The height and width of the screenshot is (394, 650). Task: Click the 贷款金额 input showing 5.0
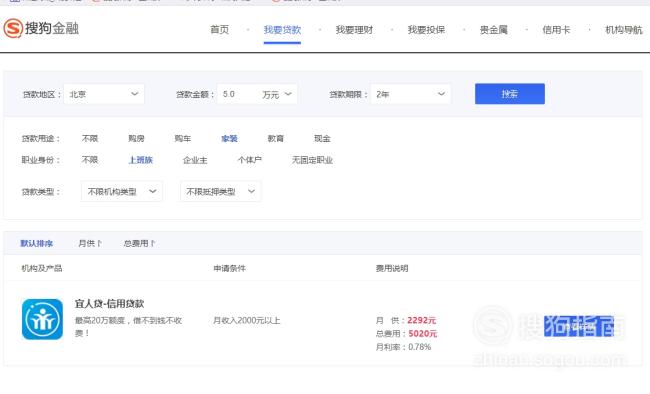coord(238,94)
